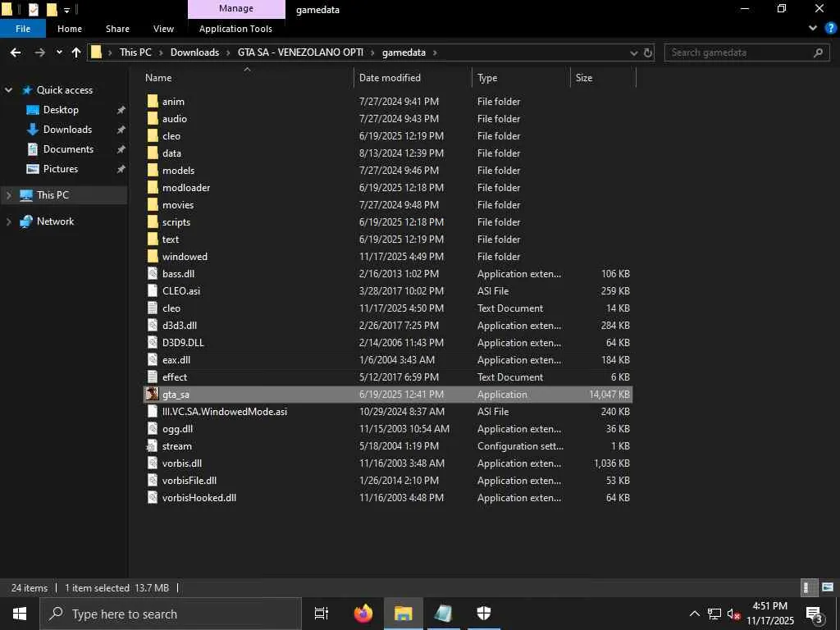840x630 pixels.
Task: Open the address bar history dropdown
Action: [634, 52]
